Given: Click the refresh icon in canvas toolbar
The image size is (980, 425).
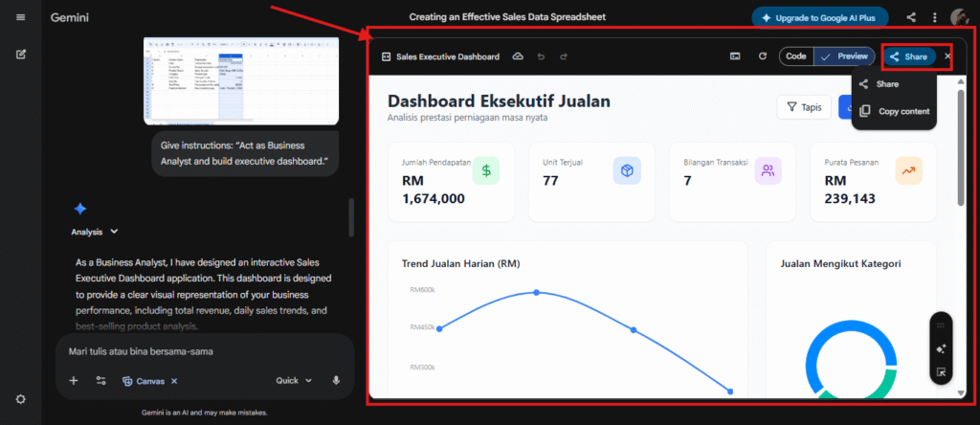Looking at the screenshot, I should pos(763,56).
